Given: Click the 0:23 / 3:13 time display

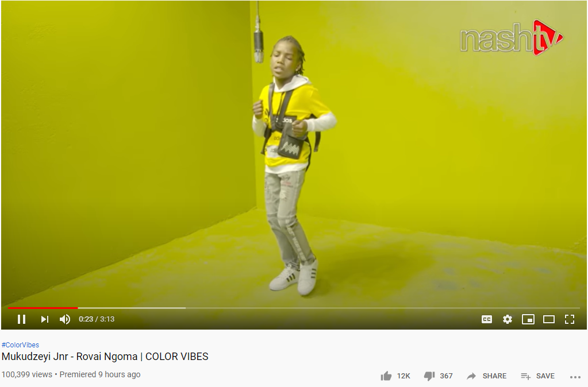Looking at the screenshot, I should tap(97, 319).
